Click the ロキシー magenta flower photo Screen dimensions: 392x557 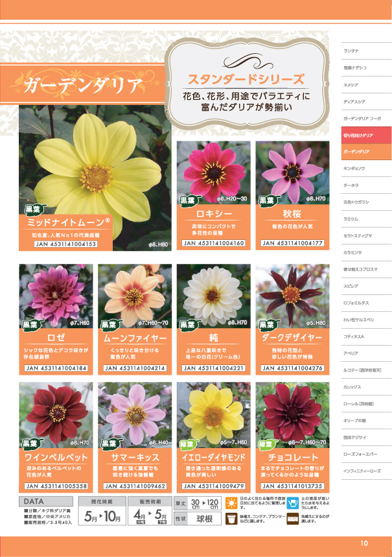tap(214, 172)
